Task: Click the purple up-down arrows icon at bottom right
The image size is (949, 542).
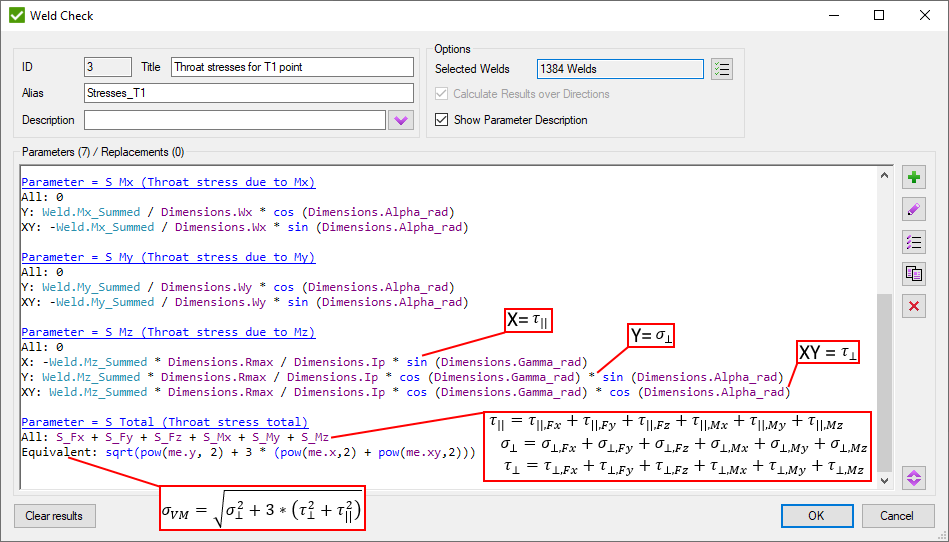Action: pos(913,477)
